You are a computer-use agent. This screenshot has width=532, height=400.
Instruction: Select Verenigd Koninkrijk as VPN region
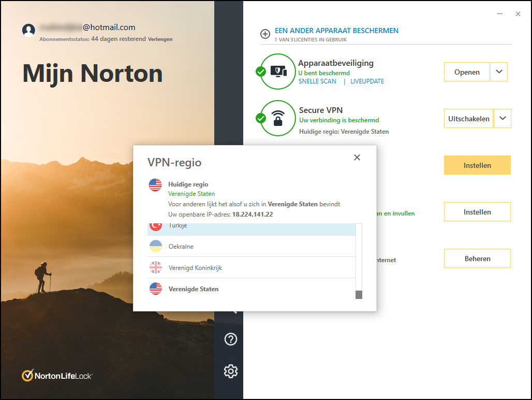tap(252, 267)
